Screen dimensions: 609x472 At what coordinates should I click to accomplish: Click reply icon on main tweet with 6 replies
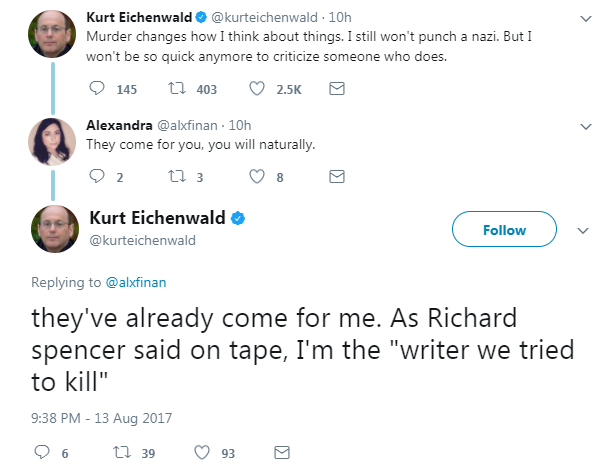(42, 452)
